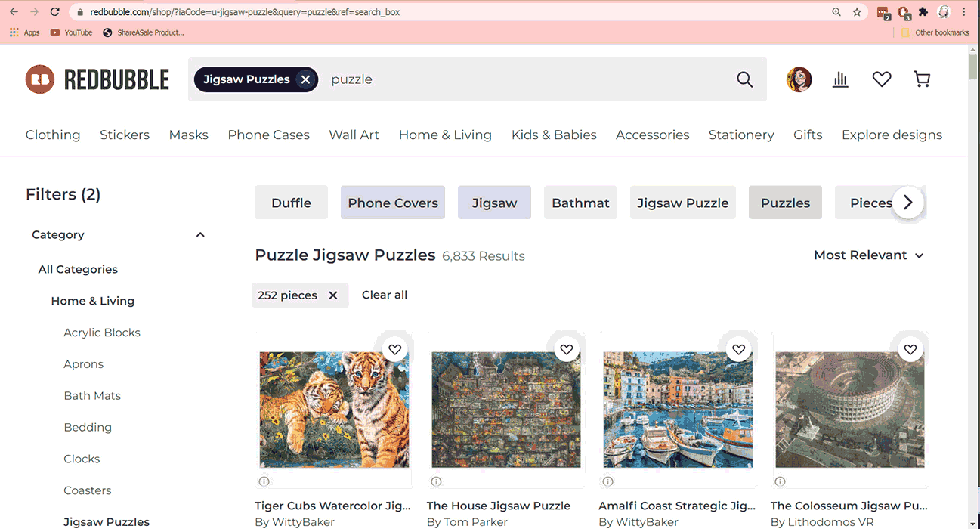Select All Categories in the filter tree
Screen dimensions: 980x529
(78, 269)
